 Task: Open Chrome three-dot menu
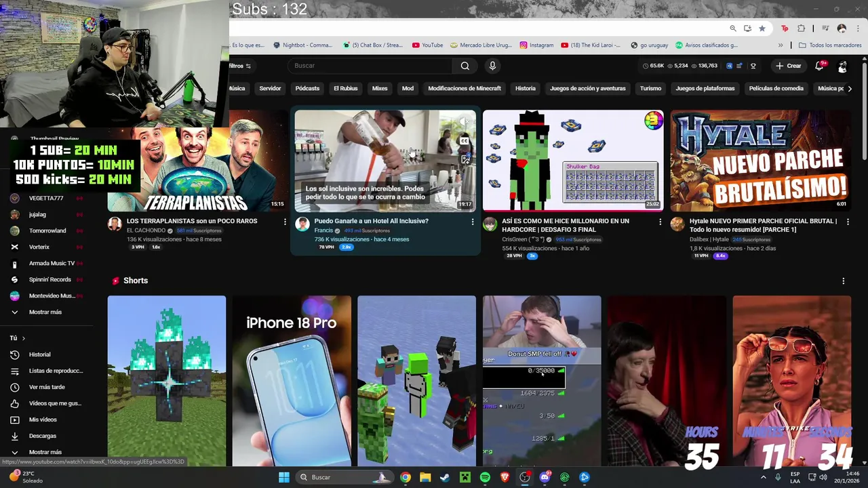[x=858, y=28]
